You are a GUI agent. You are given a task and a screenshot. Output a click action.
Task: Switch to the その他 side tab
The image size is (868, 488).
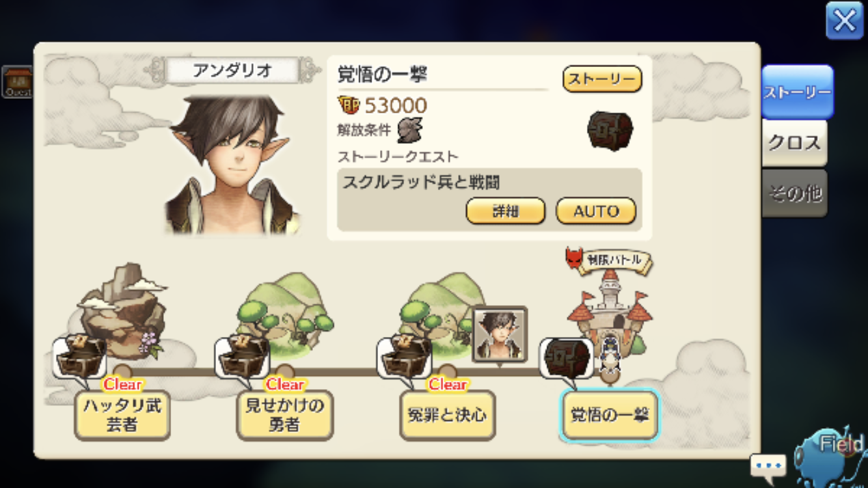[794, 193]
